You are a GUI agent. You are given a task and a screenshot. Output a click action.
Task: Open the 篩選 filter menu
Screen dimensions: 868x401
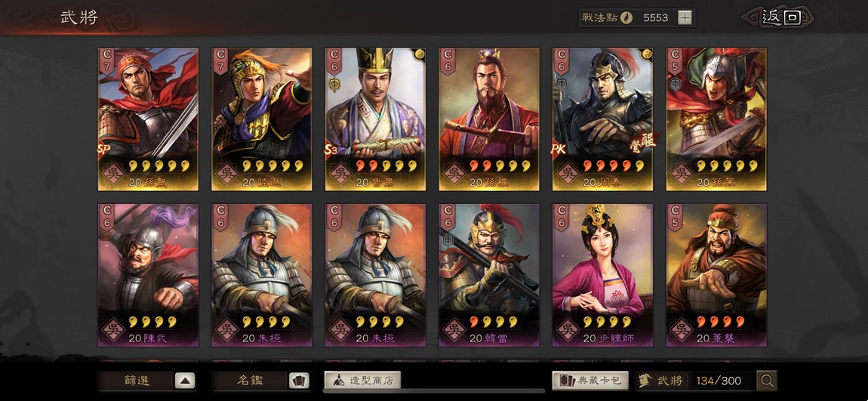coord(136,381)
